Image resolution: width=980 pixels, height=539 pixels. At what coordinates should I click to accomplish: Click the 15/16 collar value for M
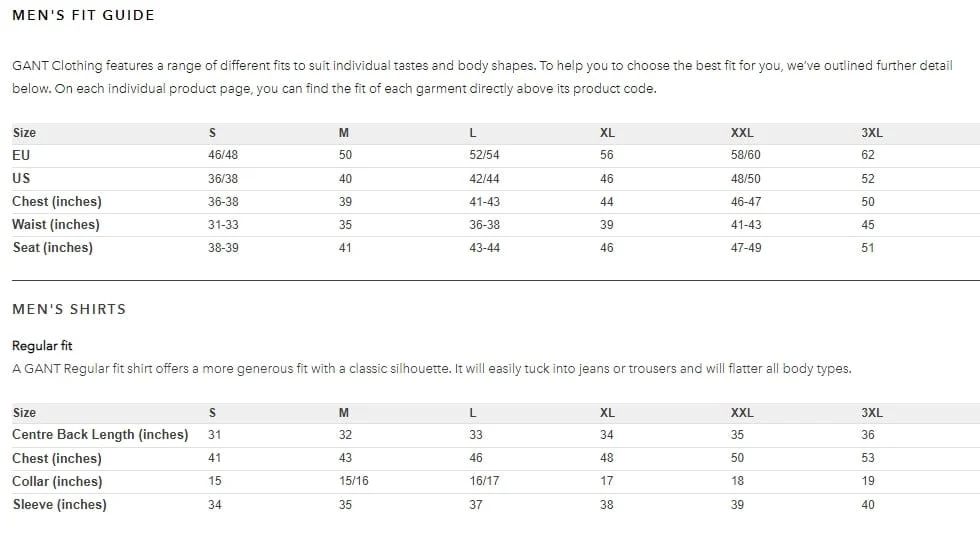354,481
